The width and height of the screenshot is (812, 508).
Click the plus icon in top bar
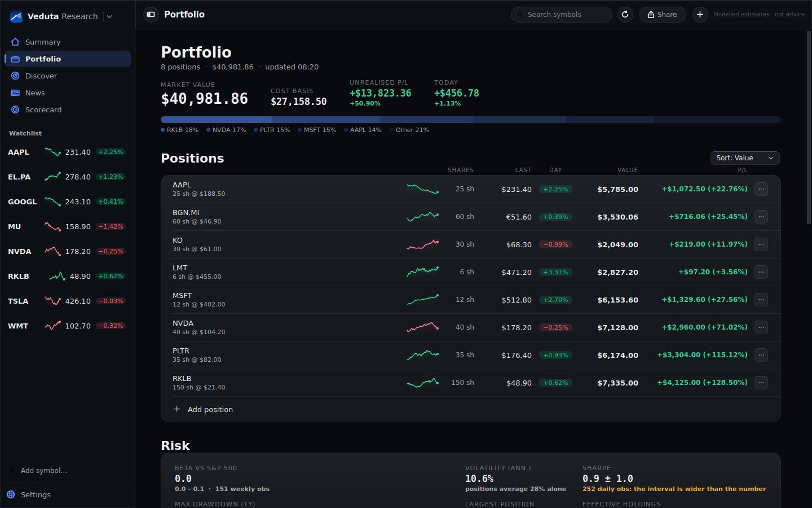pyautogui.click(x=700, y=15)
